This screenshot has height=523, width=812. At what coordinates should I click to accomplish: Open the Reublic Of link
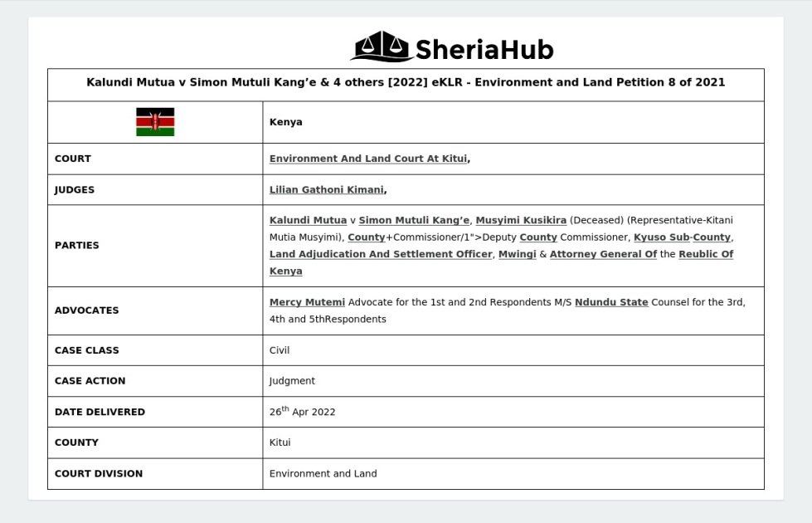coord(706,254)
